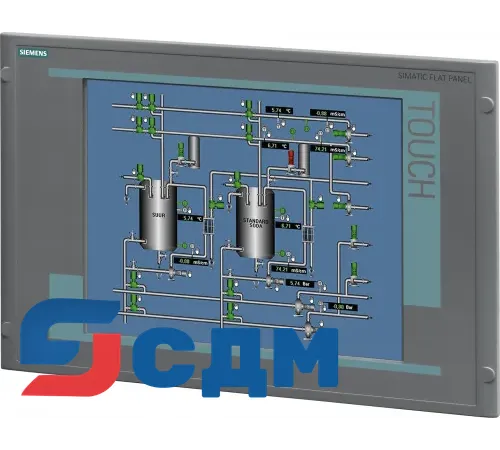Select the STANDARD SODA tank

coord(255,222)
